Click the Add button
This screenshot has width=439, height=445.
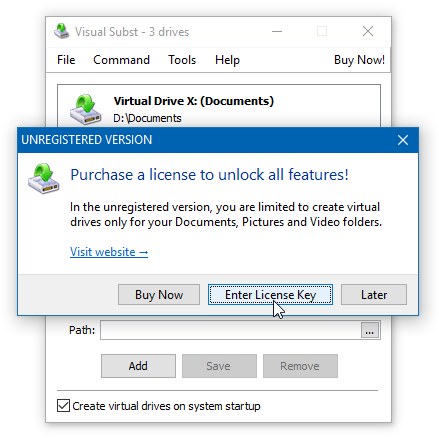point(138,366)
